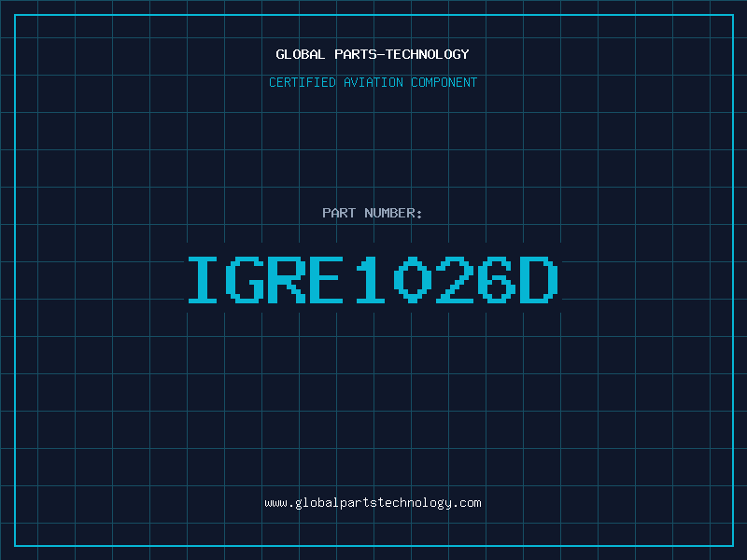Screen dimensions: 747x560
Task: Click the letter R in the part number
Action: click(x=289, y=280)
